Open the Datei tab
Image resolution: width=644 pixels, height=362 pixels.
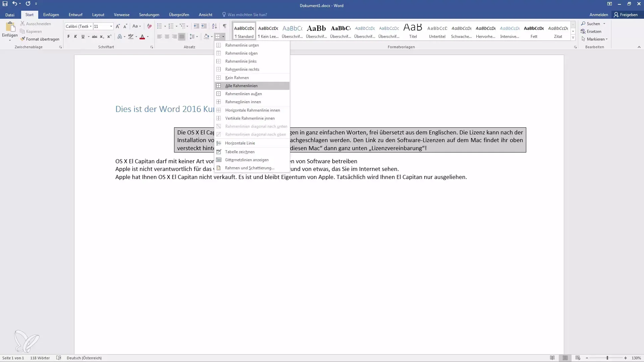[10, 15]
